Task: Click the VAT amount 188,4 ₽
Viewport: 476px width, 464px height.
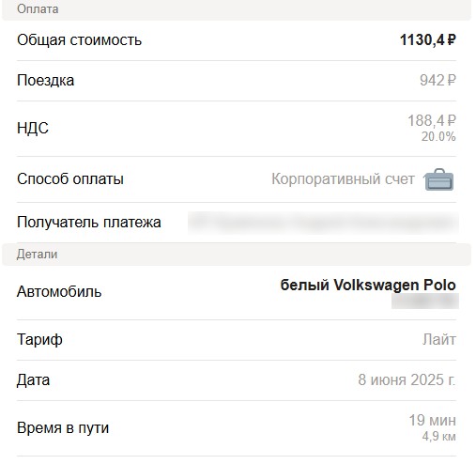Action: click(x=432, y=120)
